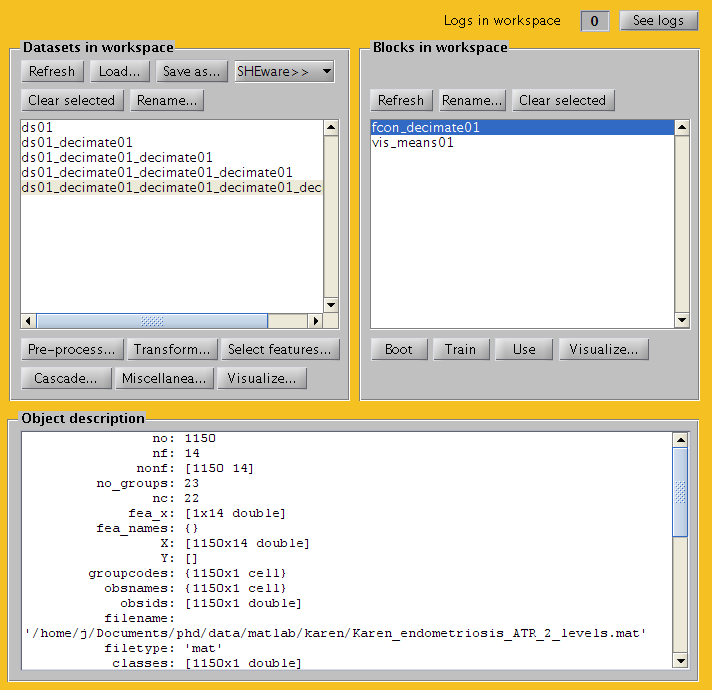This screenshot has height=690, width=712.
Task: Click datasets list scroll right arrow
Action: (316, 321)
